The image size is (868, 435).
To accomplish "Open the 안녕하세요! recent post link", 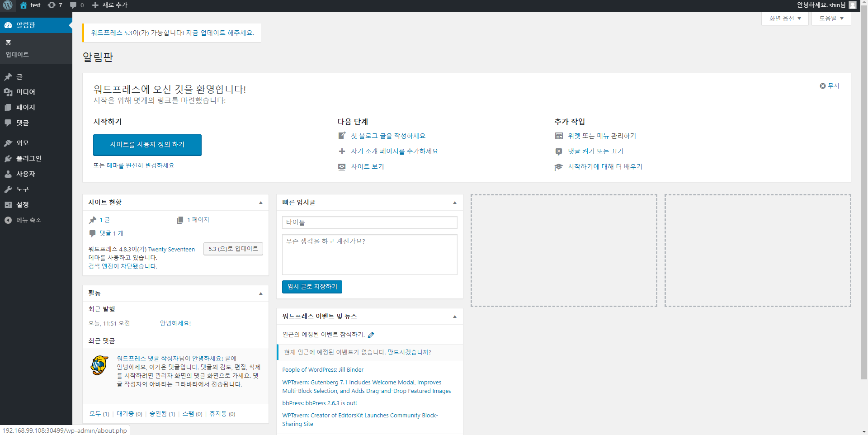I will (175, 324).
